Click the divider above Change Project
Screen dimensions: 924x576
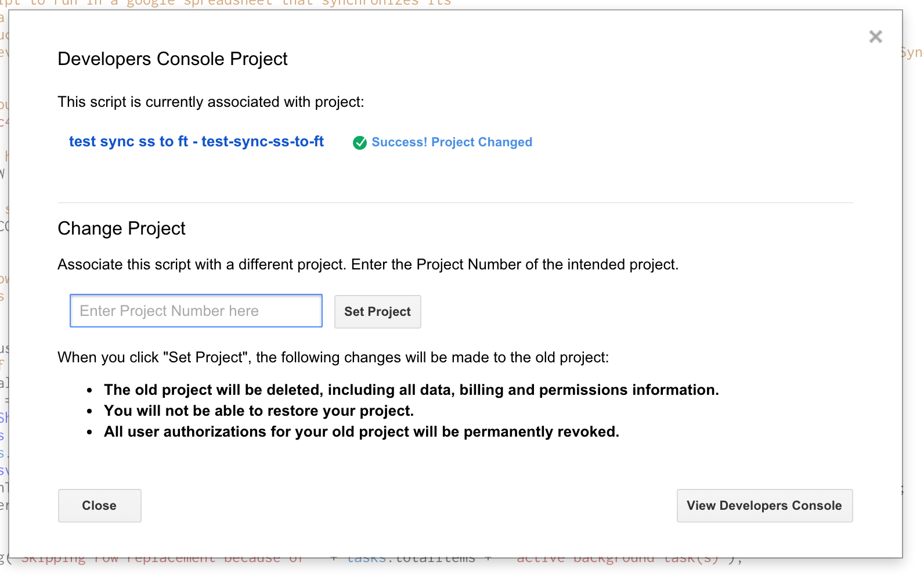455,203
